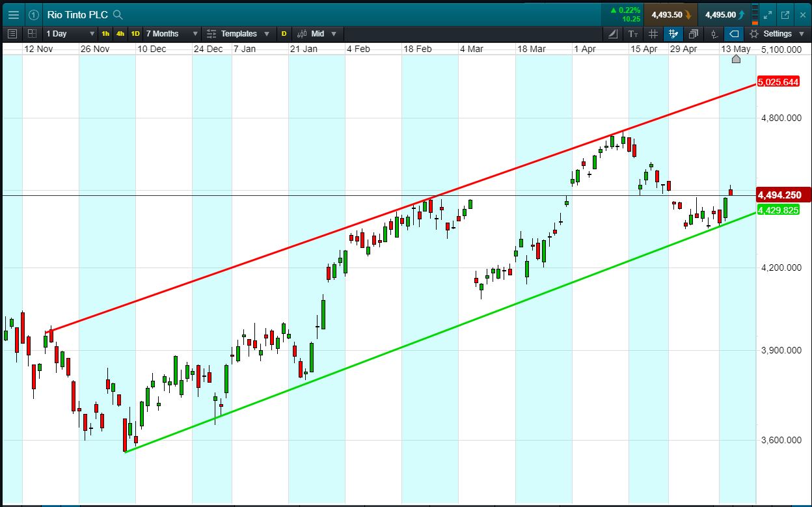
Task: Click the yellow D default button
Action: click(x=284, y=33)
